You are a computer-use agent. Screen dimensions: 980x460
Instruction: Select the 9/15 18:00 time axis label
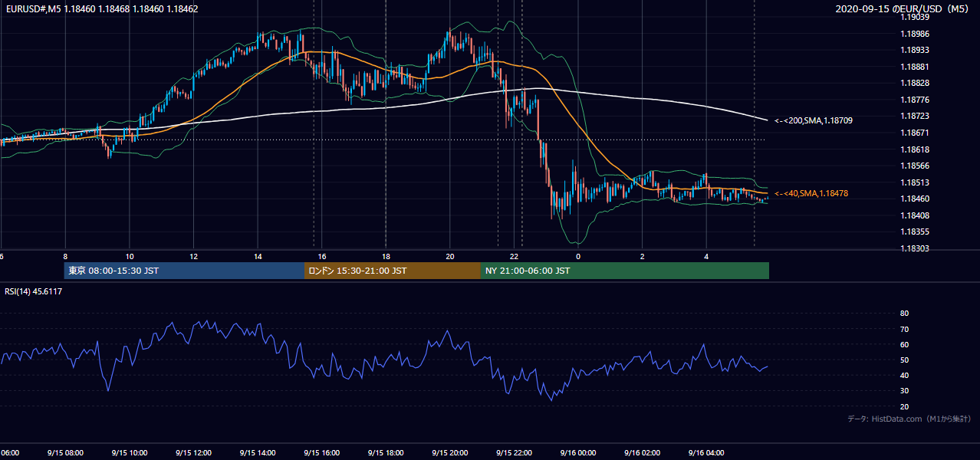385,453
